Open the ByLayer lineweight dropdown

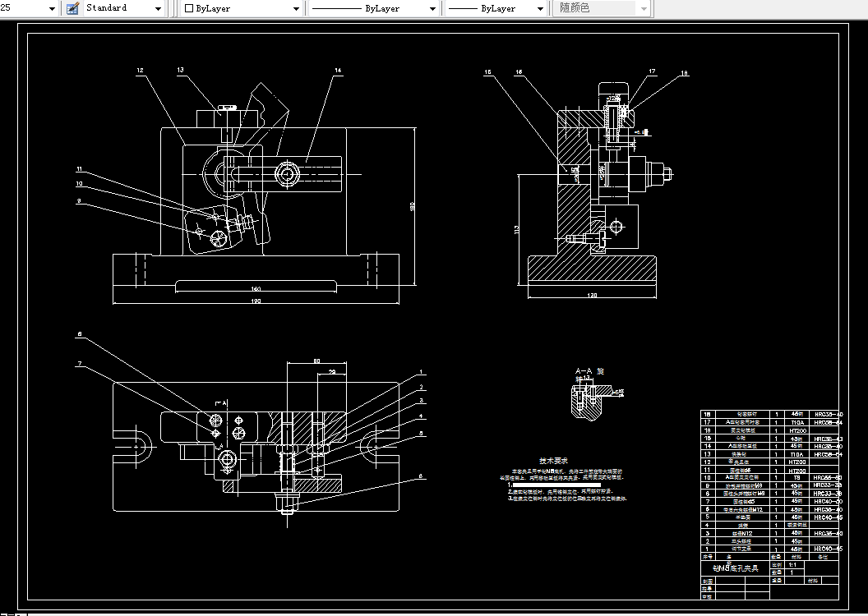coord(540,8)
